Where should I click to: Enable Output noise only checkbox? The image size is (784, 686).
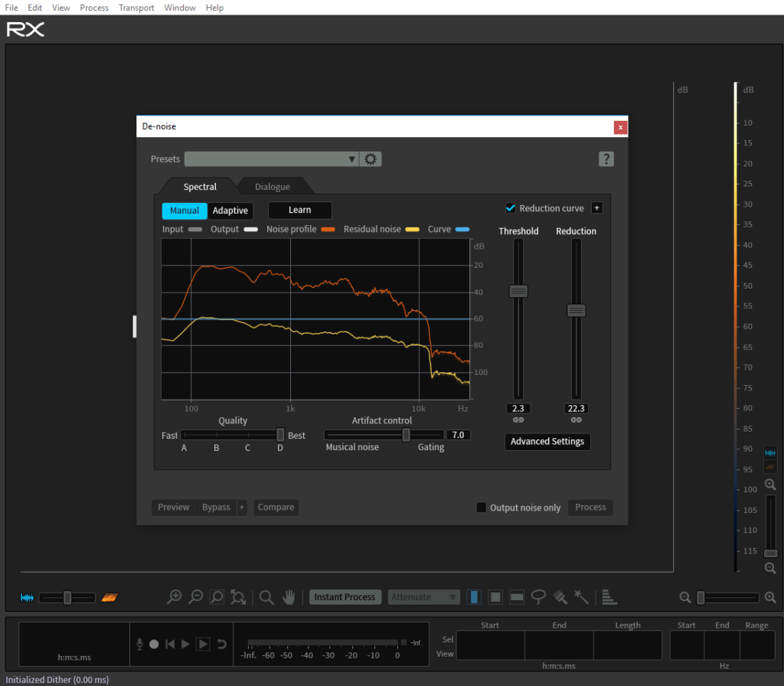pos(481,508)
